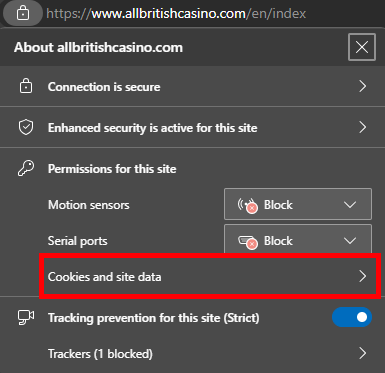Viewport: 385px width, 373px height.
Task: Open the Serial ports Block dropdown
Action: 298,239
